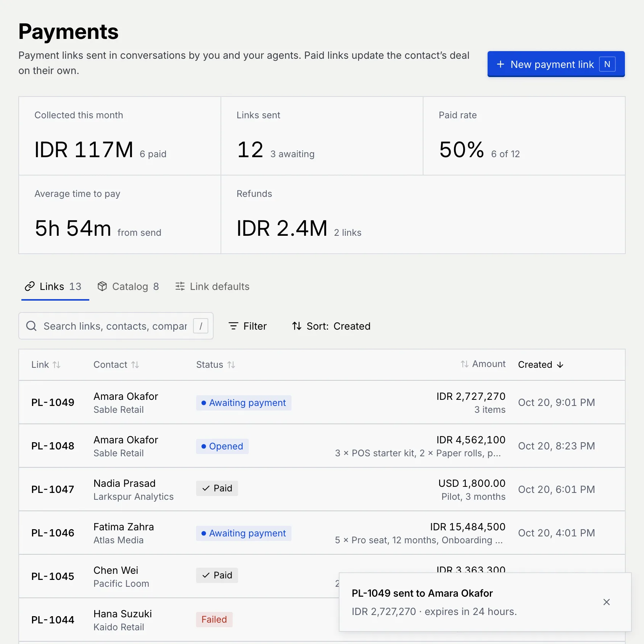Image resolution: width=644 pixels, height=644 pixels.
Task: Open the Filter options
Action: 248,326
